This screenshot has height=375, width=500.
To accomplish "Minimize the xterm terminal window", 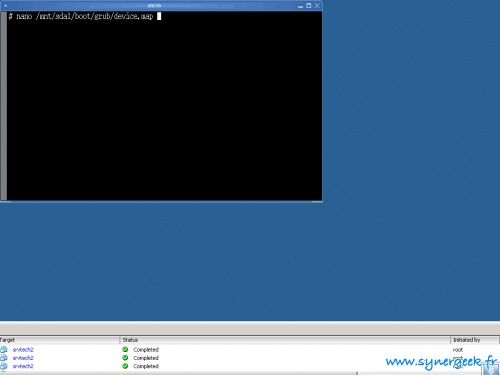I will pyautogui.click(x=300, y=6).
